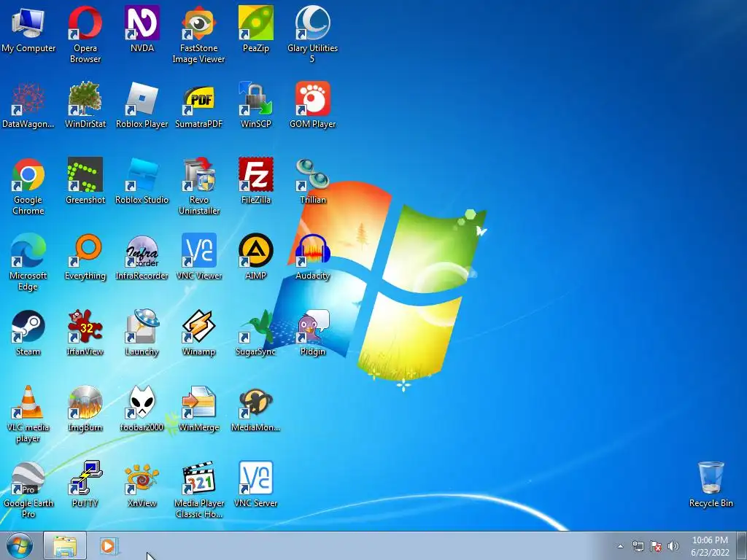Show hidden tray icons arrow
747x560 pixels.
click(x=620, y=546)
